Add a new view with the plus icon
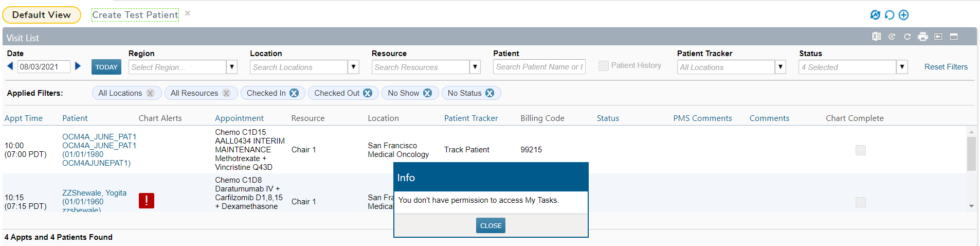The height and width of the screenshot is (246, 980). pyautogui.click(x=903, y=15)
